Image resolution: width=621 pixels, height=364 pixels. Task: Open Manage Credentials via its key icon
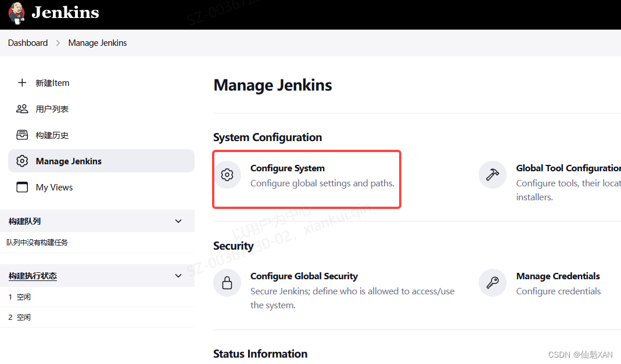coord(492,283)
